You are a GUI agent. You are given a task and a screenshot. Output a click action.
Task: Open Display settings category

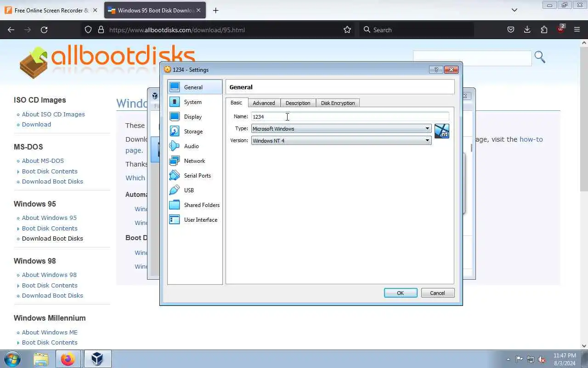tap(195, 116)
